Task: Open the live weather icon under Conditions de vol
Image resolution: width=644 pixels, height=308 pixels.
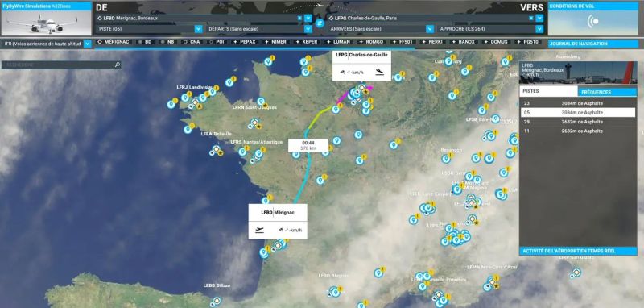Action: 592,21
